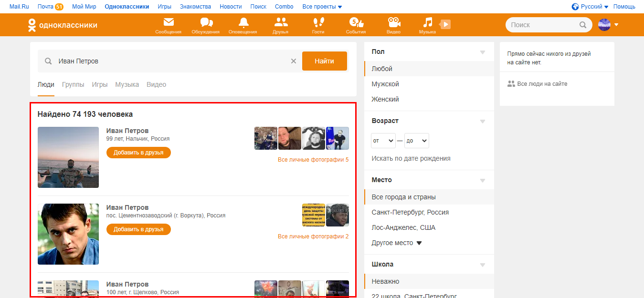
Task: Open the Сообщения messages icon
Action: pos(168,25)
